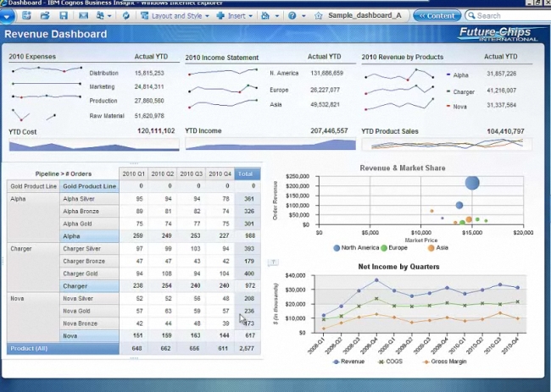Click the comment icon beside Net Income chart
The image size is (551, 392).
pyautogui.click(x=273, y=262)
